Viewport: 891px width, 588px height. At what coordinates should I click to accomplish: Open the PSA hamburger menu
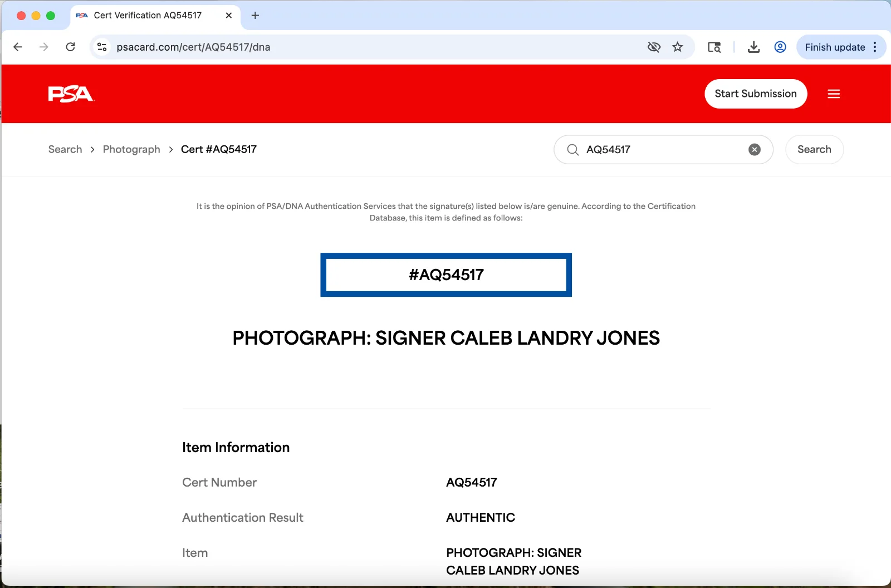(834, 94)
